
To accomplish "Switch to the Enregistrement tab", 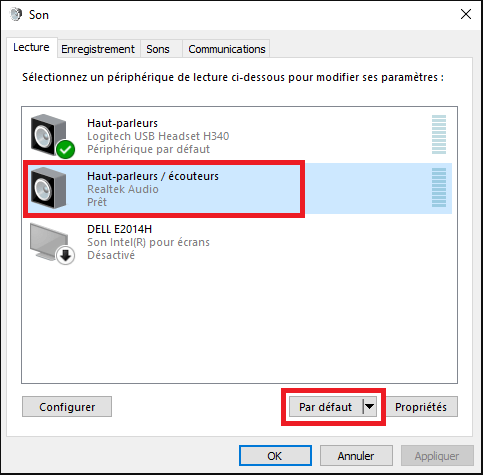I will [98, 49].
